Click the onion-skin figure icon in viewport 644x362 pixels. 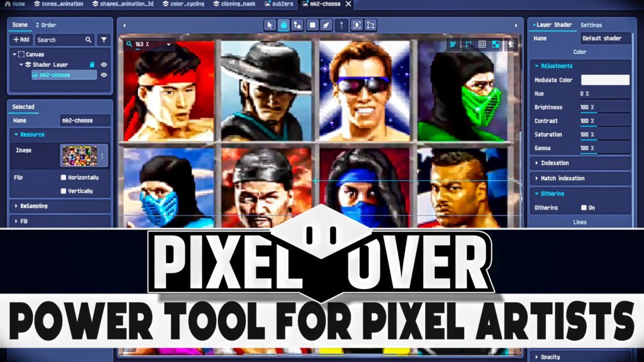511,45
